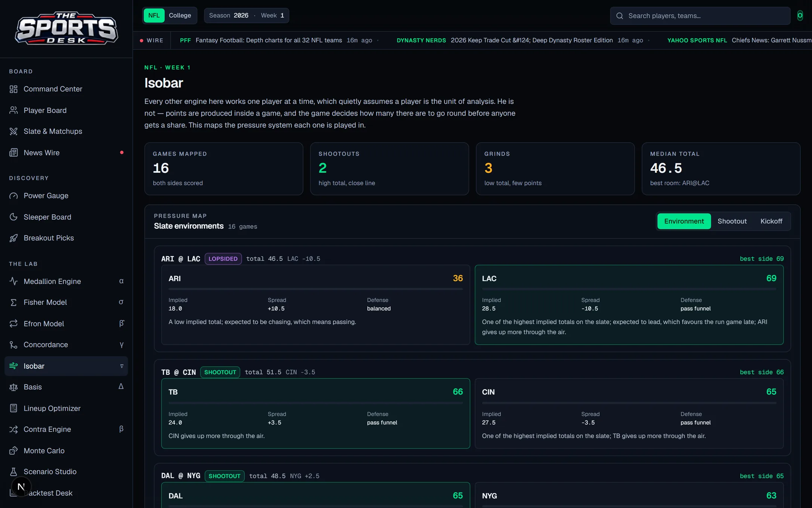Open the Week 1 selector
The image size is (812, 508).
click(273, 15)
